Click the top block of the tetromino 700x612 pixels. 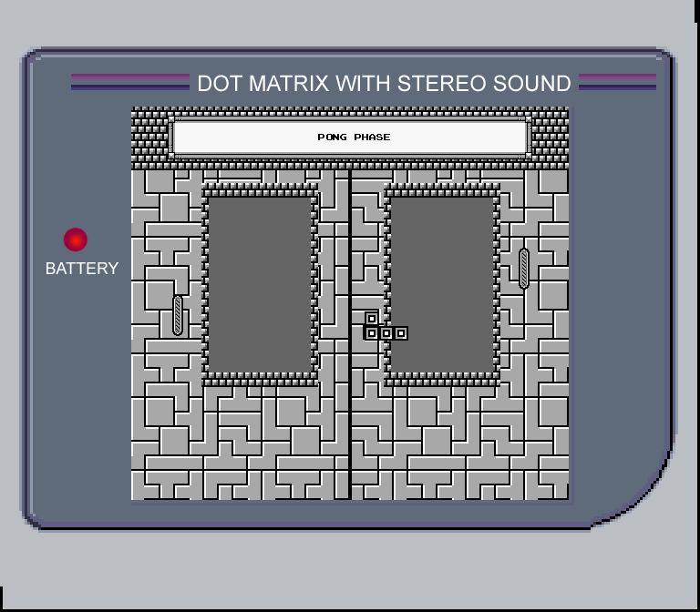pyautogui.click(x=371, y=319)
